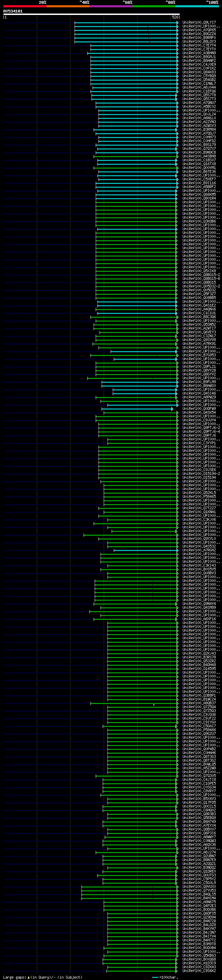This screenshot has width=222, height=980.
Task: Select hit label UniRef100_C9S6K2
Action: coord(199,971)
